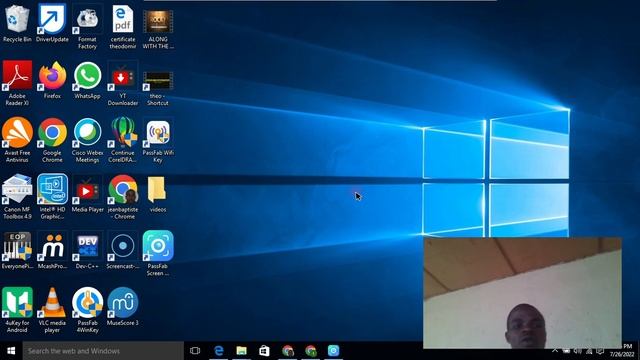Click the Search the web and Windows box
Screen dimensions: 640x360
tap(103, 351)
